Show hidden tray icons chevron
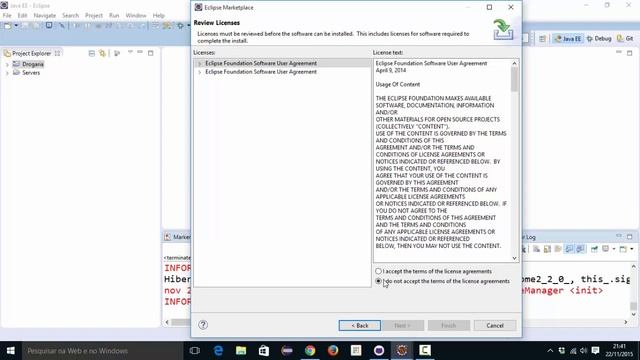The width and height of the screenshot is (640, 360). click(x=550, y=351)
